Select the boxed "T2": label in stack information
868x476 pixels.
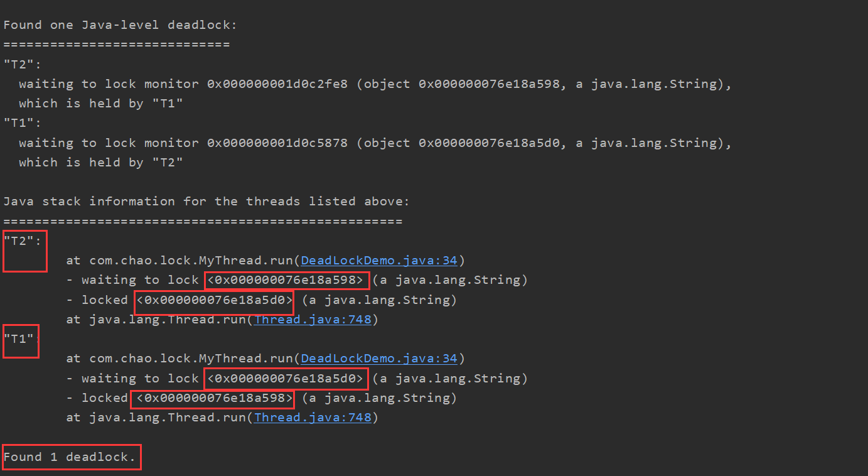click(x=23, y=241)
